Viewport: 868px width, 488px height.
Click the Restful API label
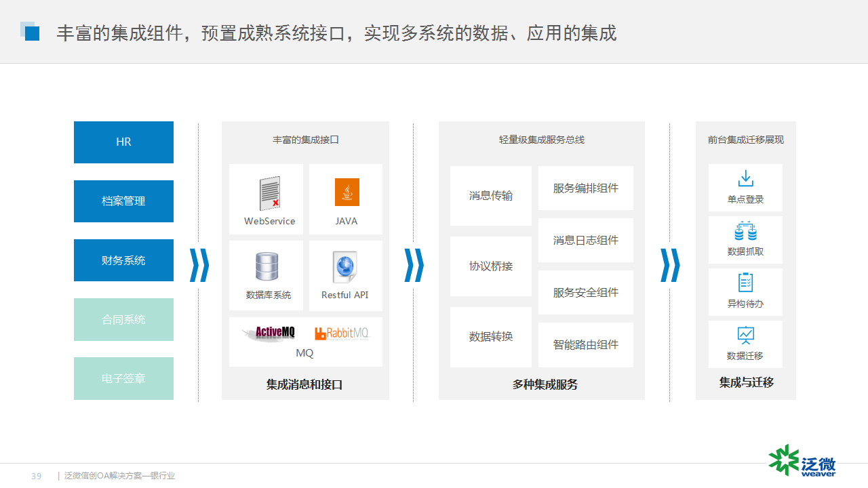click(344, 295)
